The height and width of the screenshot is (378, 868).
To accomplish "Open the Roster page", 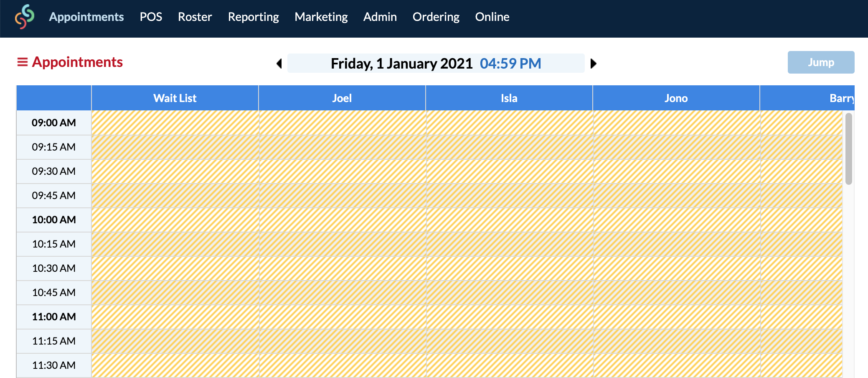I will [x=195, y=17].
